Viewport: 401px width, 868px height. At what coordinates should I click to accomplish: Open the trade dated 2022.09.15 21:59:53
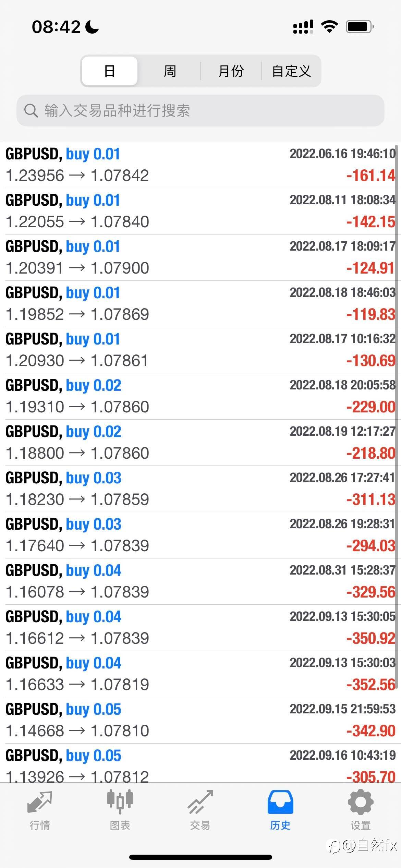pyautogui.click(x=200, y=720)
